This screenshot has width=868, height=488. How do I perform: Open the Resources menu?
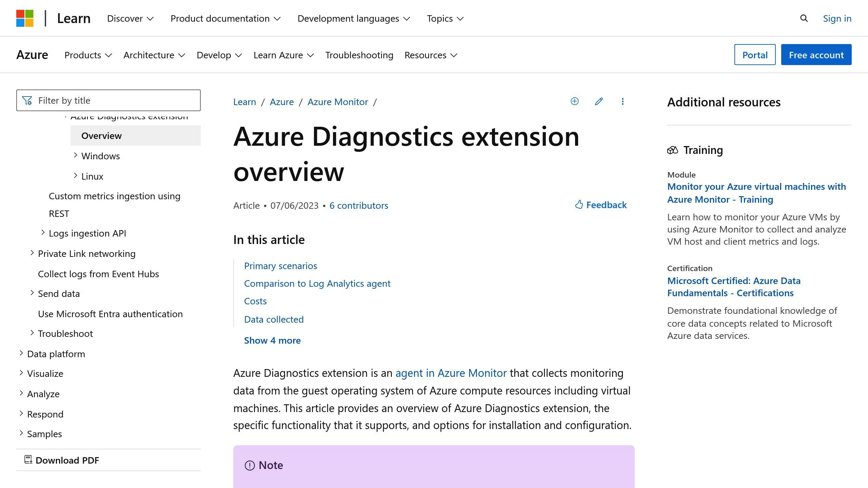(x=431, y=55)
